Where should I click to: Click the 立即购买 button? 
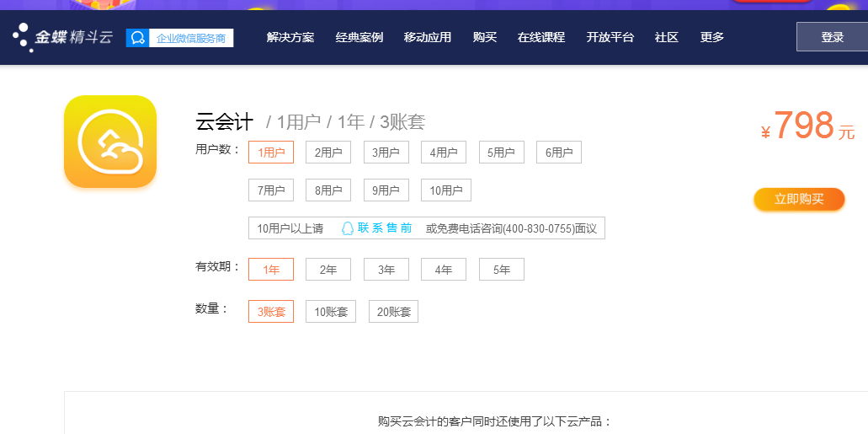(799, 200)
